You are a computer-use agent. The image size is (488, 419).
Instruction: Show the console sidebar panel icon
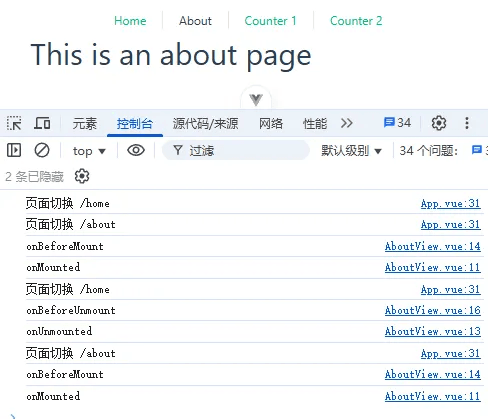(x=14, y=150)
